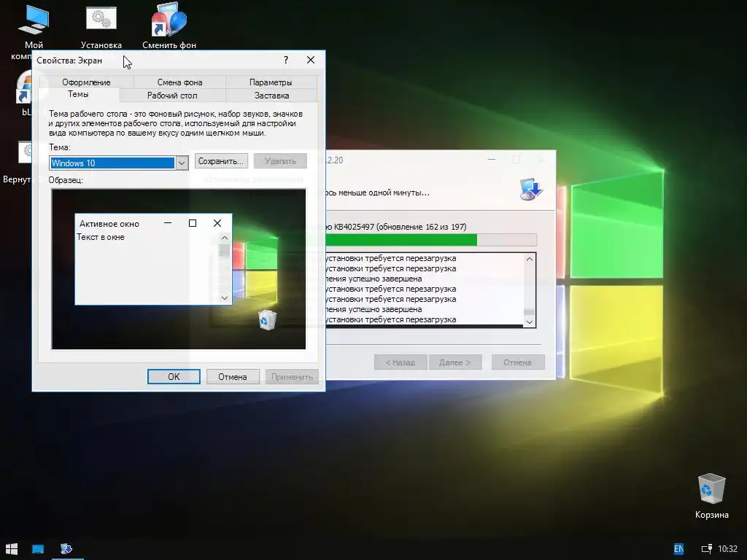Click Отмена in Свойства: Экран
Image resolution: width=747 pixels, height=560 pixels.
click(233, 377)
